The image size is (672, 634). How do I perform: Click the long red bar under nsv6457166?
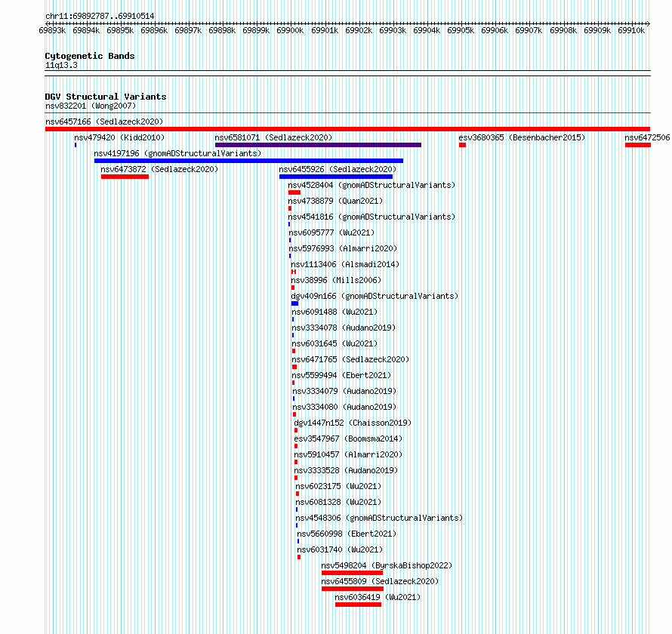click(x=347, y=129)
